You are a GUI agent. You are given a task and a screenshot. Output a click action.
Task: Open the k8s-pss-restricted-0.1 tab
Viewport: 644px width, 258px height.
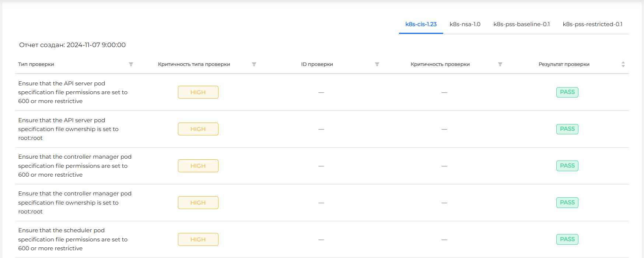(592, 24)
